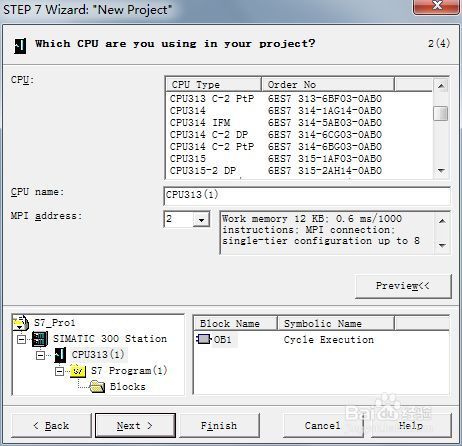The image size is (462, 446).
Task: Click the CPU icon beside the wizard question
Action: pyautogui.click(x=20, y=46)
